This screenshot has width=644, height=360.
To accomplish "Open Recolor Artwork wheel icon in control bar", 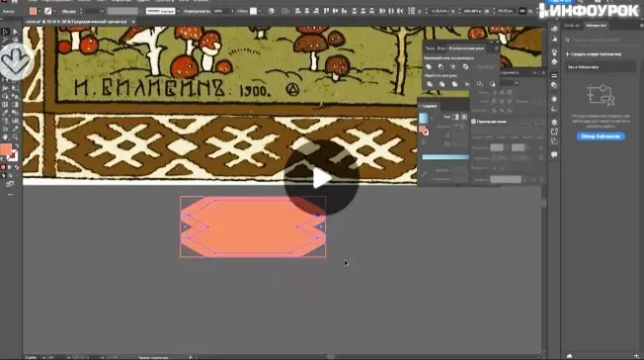I will click(x=272, y=11).
